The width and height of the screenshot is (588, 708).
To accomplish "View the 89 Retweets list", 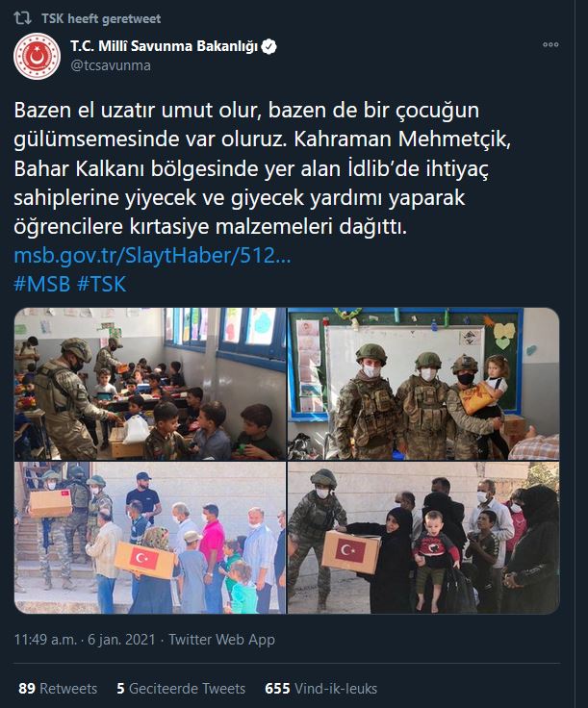I will point(58,689).
